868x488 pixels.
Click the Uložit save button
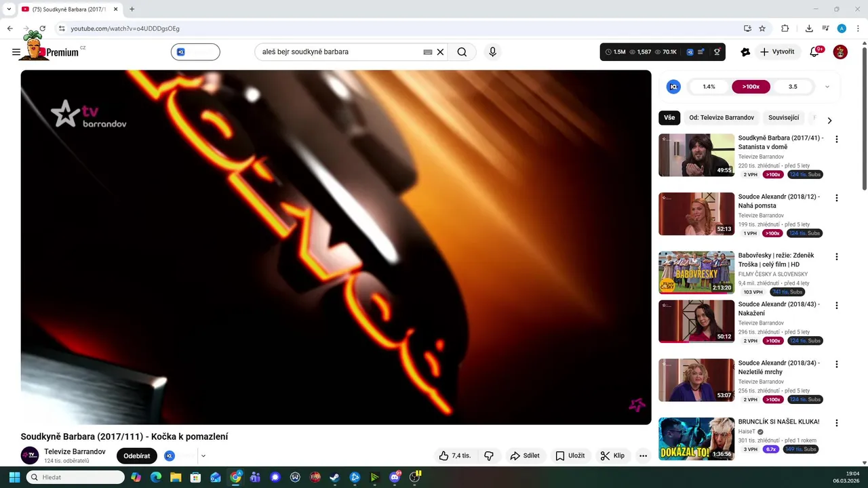pos(570,456)
